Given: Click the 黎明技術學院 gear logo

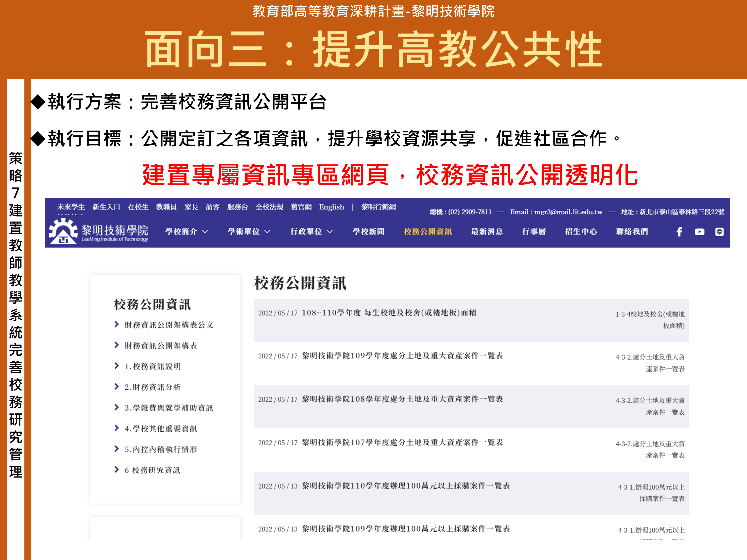Looking at the screenshot, I should (63, 231).
